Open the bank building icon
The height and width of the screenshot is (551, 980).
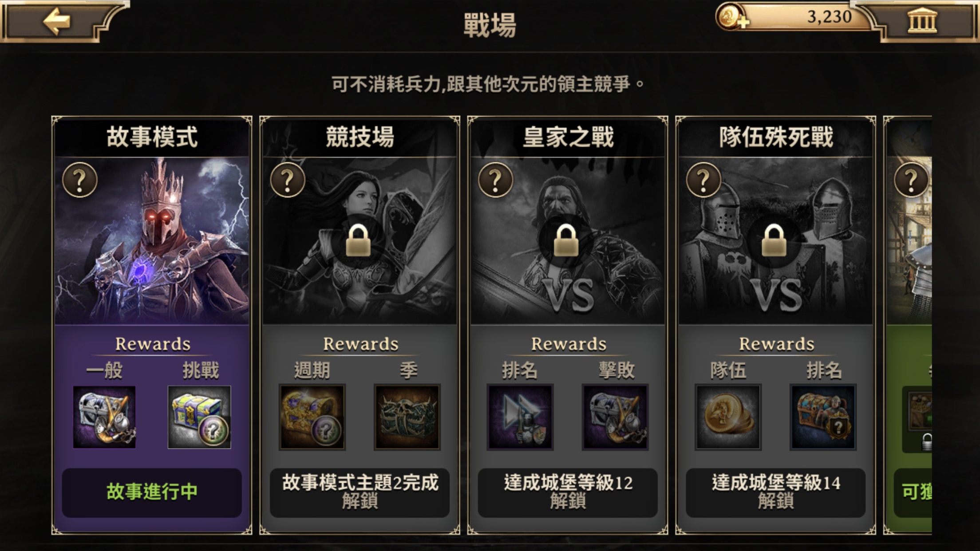tap(922, 20)
